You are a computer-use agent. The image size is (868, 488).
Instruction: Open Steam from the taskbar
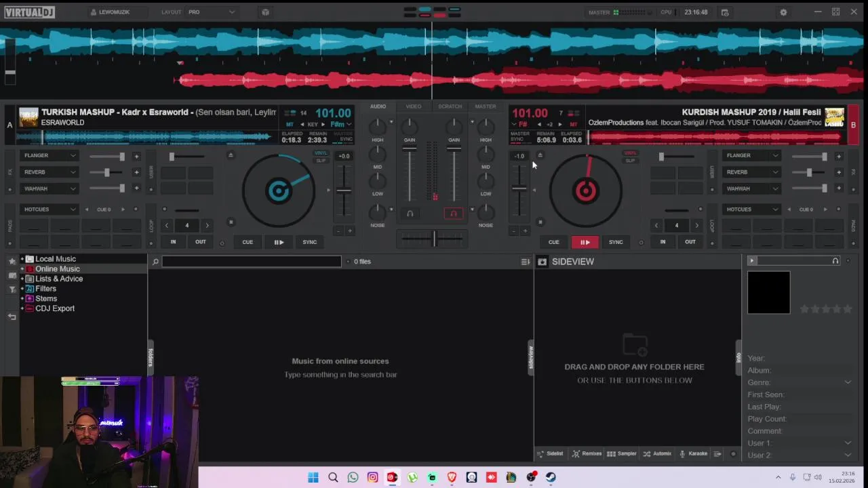tap(551, 477)
